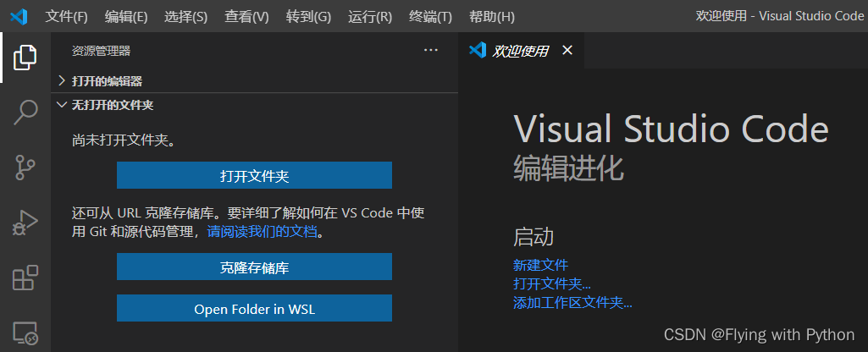This screenshot has width=868, height=352.
Task: Open the 终端(T) menu
Action: [431, 17]
